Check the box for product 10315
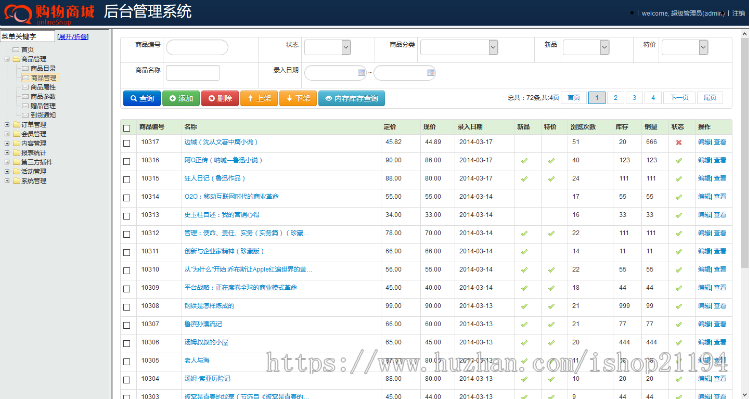Screen dimensions: 750x399 pos(127,179)
